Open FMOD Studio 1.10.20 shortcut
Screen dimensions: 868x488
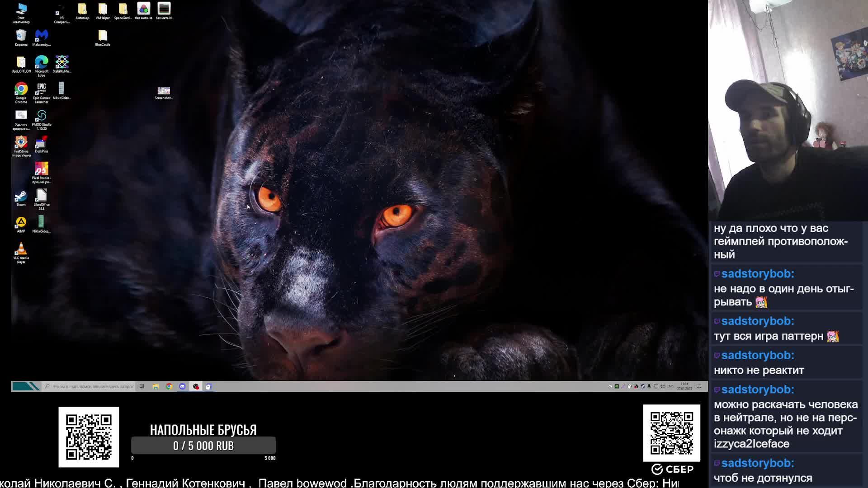[x=41, y=116]
